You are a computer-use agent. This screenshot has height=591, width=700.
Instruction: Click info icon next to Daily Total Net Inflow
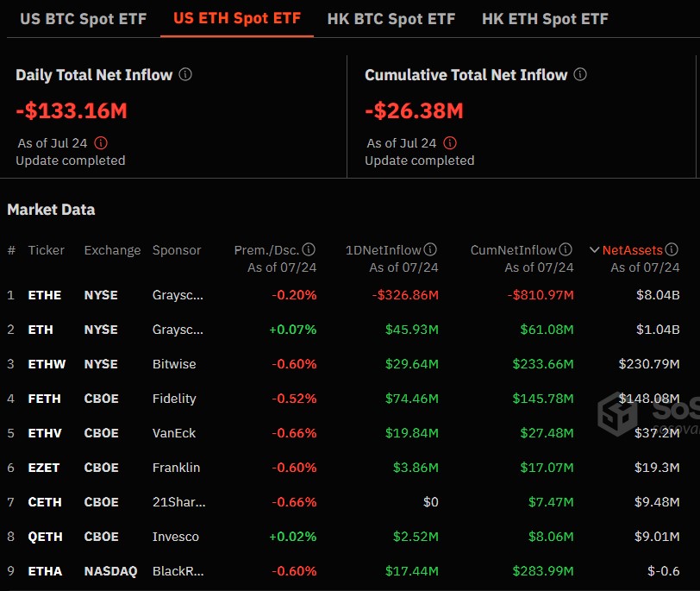tap(185, 74)
